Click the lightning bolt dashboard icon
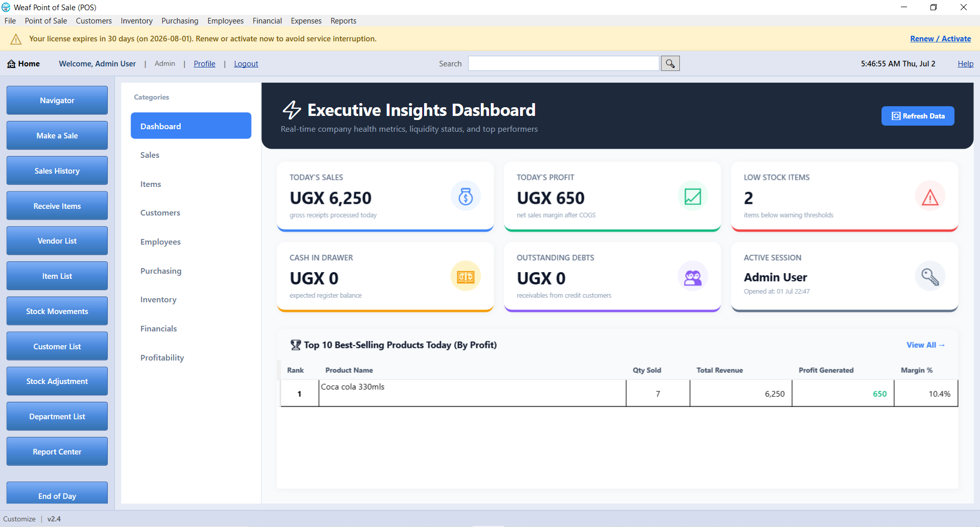980x527 pixels. click(292, 110)
